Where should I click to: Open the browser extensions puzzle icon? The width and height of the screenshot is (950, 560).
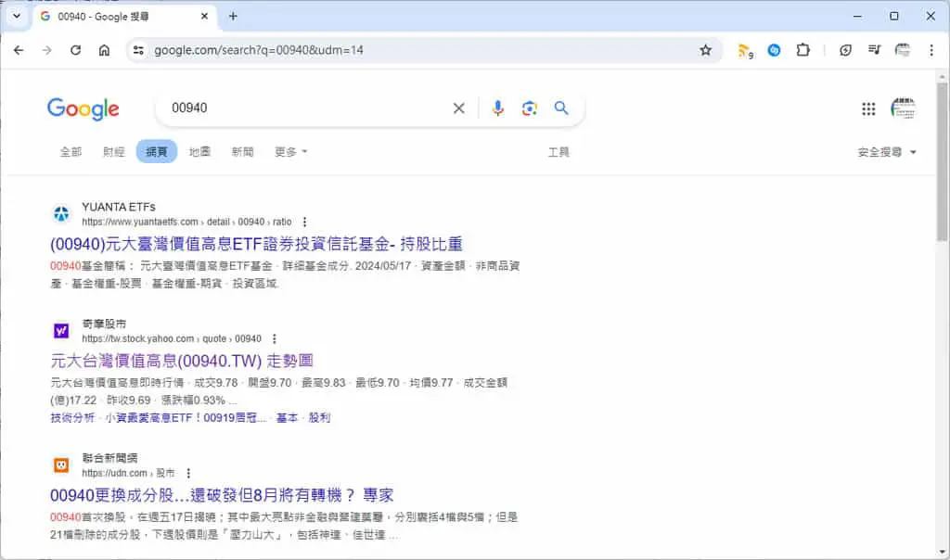click(802, 50)
